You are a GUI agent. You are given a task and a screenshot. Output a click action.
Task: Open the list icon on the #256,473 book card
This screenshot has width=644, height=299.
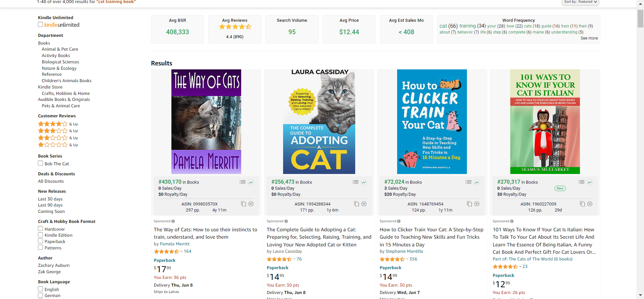coord(355,182)
